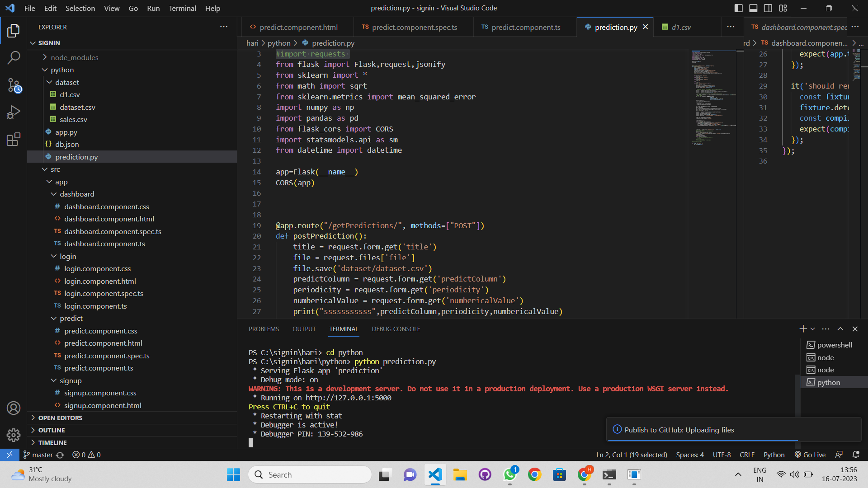Click the Go Live status bar button
The height and width of the screenshot is (488, 868).
tap(810, 455)
